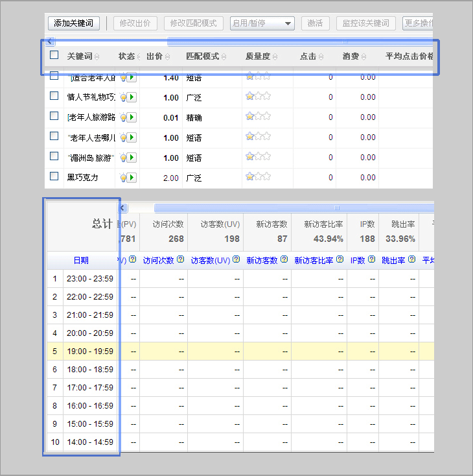This screenshot has width=473, height=476.
Task: Click left arrow of statistics table scrollbar
Action: [x=124, y=208]
